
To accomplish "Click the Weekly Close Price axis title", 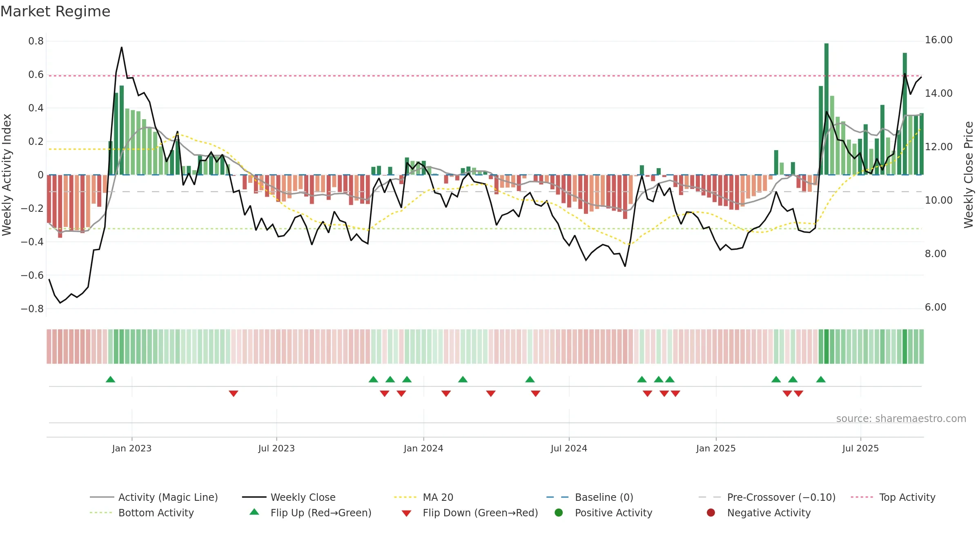I will click(x=969, y=175).
